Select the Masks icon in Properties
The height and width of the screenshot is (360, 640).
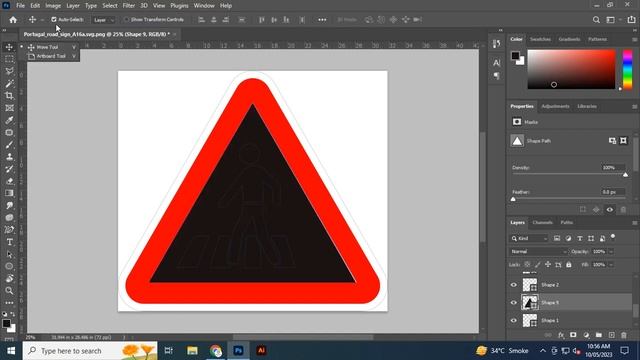pos(517,122)
